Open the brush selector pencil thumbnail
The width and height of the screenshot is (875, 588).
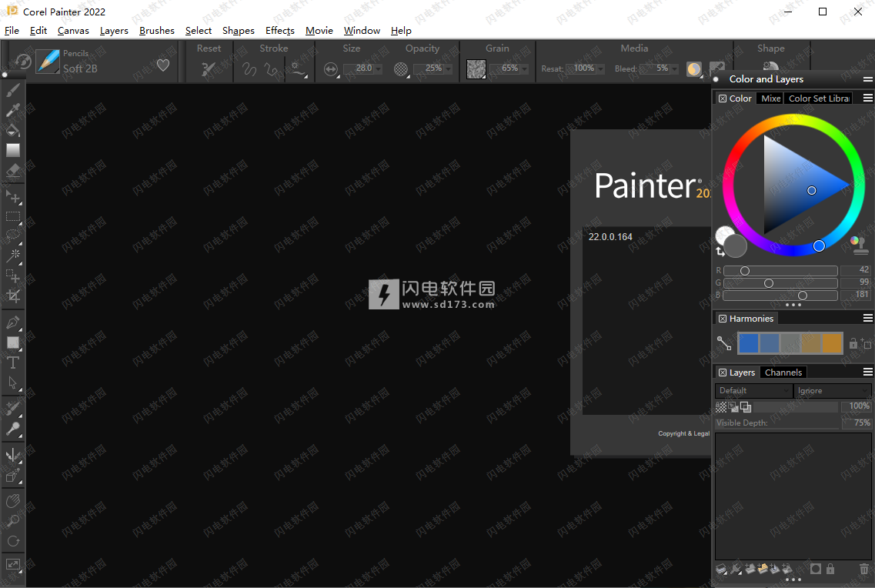click(48, 62)
